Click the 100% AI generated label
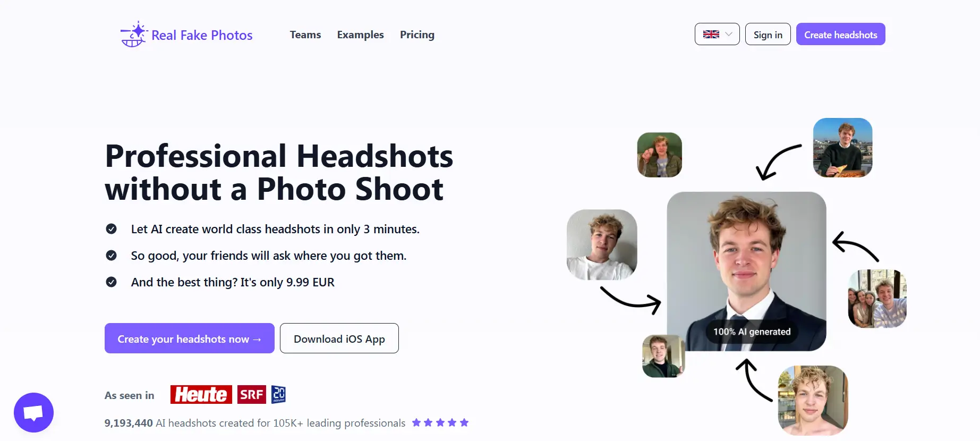The width and height of the screenshot is (980, 441). click(752, 332)
